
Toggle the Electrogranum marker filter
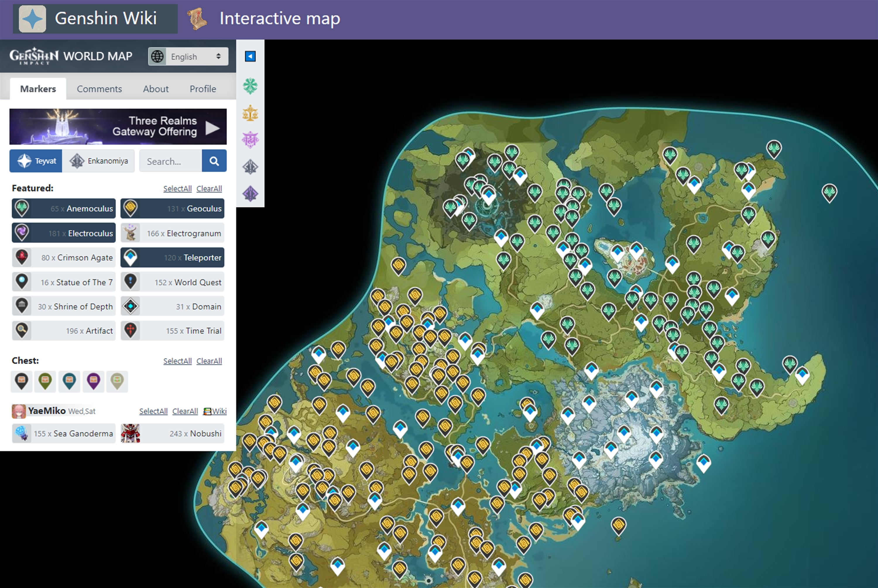click(172, 233)
